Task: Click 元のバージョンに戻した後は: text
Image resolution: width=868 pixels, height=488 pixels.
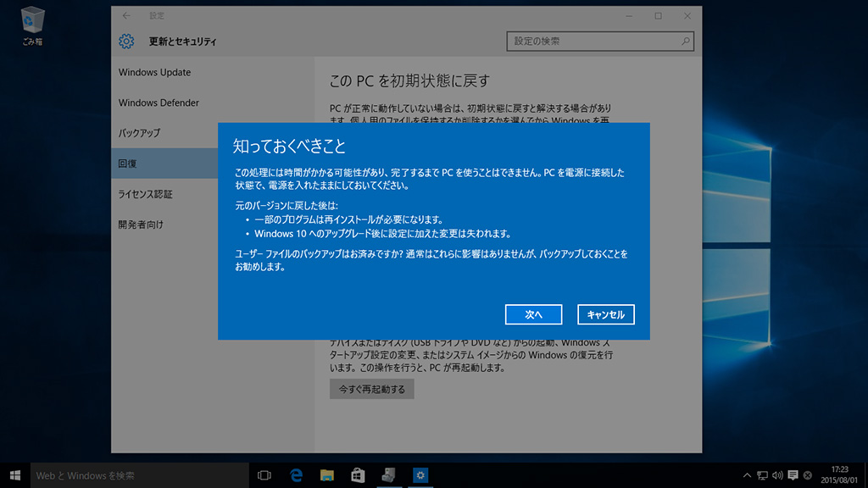Action: pyautogui.click(x=287, y=205)
